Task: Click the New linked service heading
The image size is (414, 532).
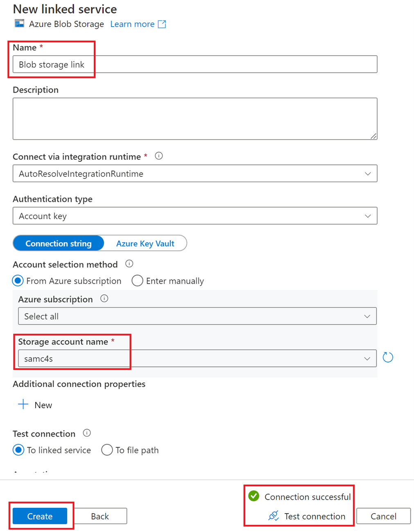Action: pyautogui.click(x=65, y=9)
